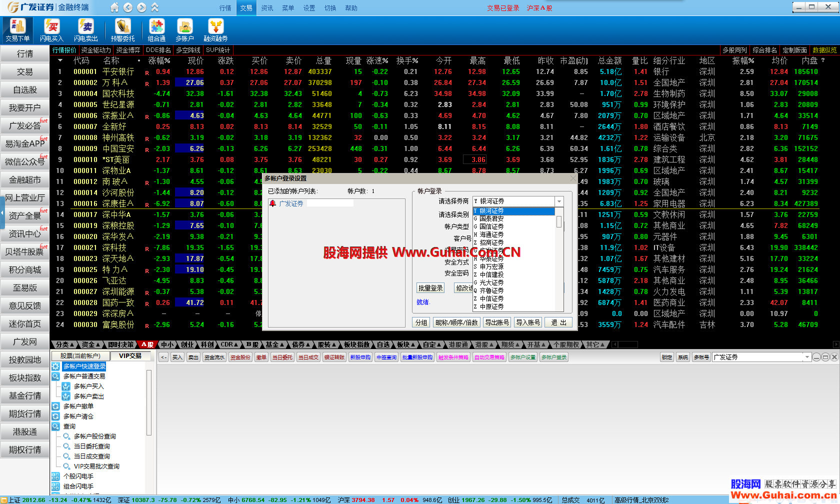Open the 设置 top menu
The width and height of the screenshot is (840, 504).
[309, 8]
